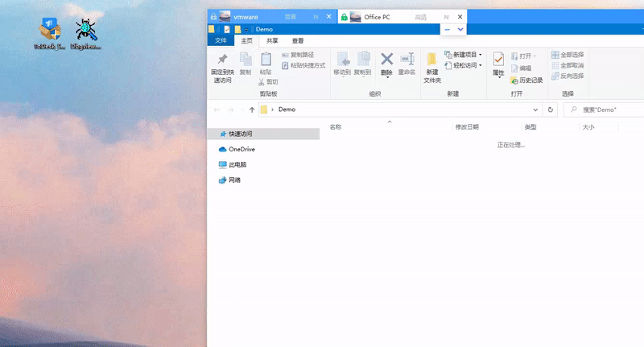Click the Demo path in the address bar
The width and height of the screenshot is (644, 347).
[x=287, y=109]
